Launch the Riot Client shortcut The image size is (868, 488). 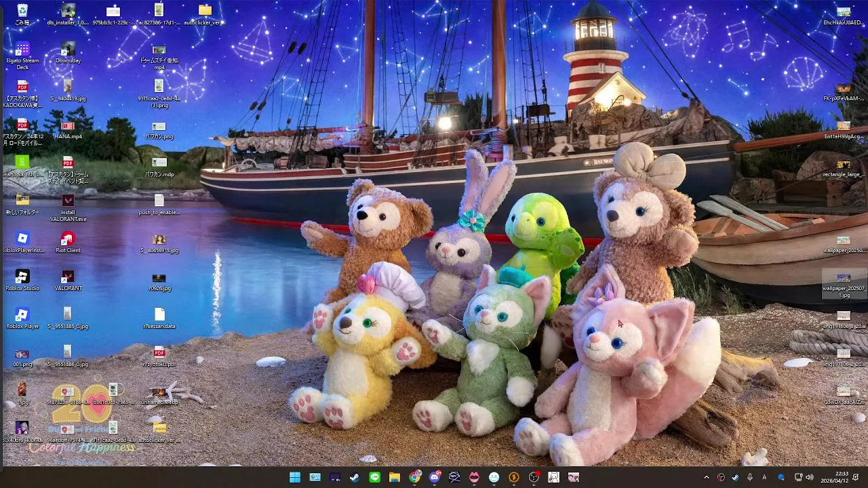(68, 243)
